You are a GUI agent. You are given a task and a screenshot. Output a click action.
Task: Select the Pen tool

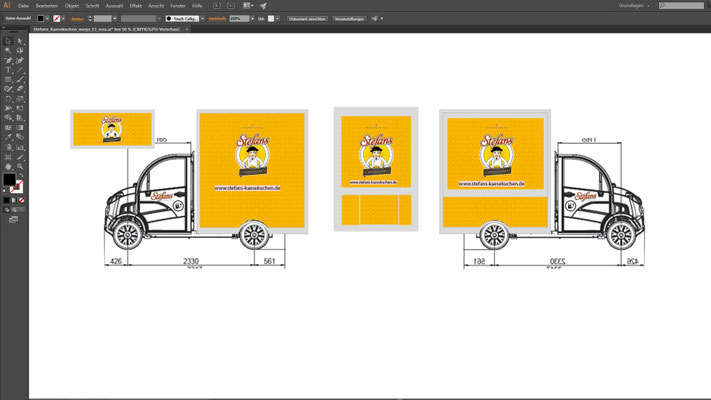pos(8,60)
